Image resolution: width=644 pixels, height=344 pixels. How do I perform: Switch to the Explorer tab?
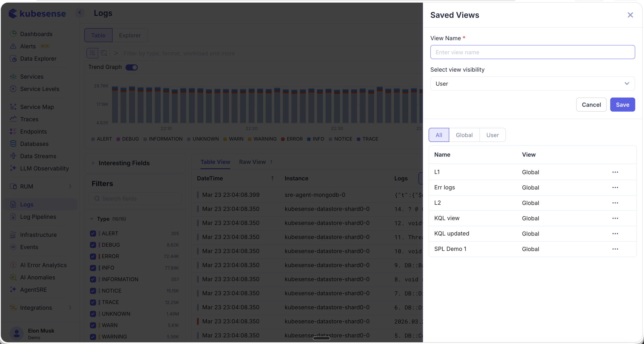[130, 35]
